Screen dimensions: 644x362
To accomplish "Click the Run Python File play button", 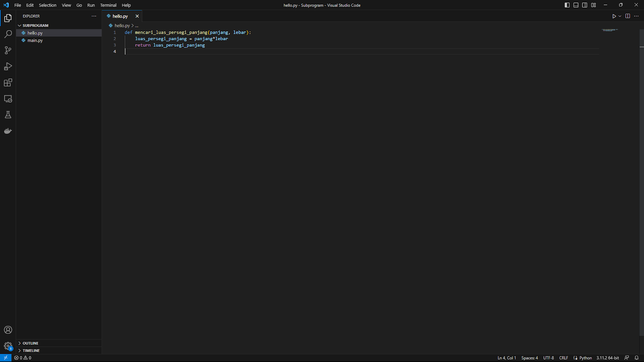I will pos(614,16).
